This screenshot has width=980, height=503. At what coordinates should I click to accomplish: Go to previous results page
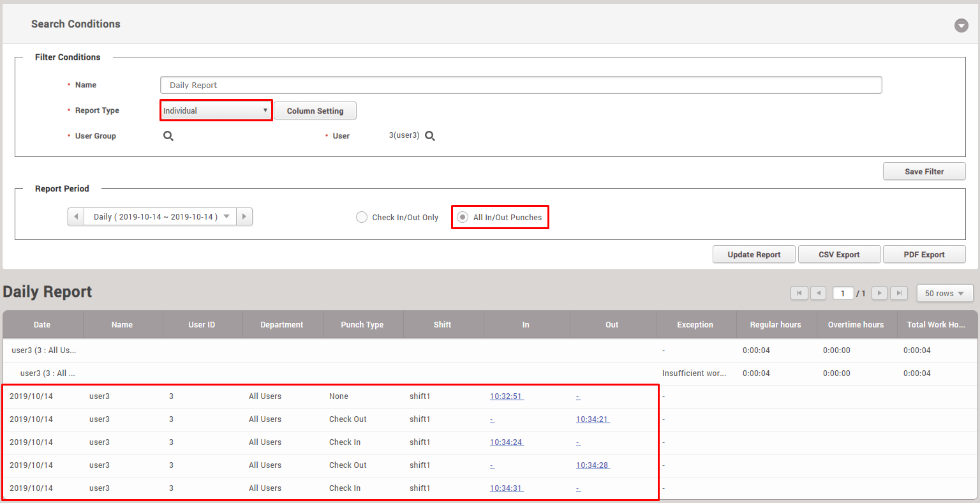pyautogui.click(x=818, y=293)
